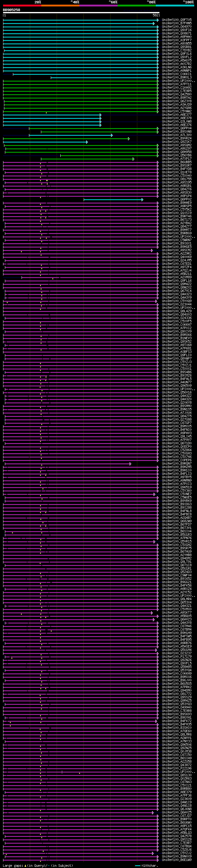This screenshot has height=868, width=197.
Task: Select the UniRef100_Q96519 label
Action: point(177,487)
